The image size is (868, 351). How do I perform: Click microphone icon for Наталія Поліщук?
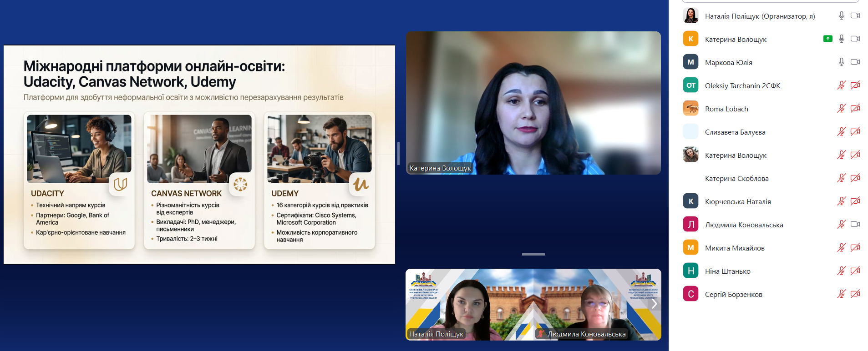click(x=841, y=16)
